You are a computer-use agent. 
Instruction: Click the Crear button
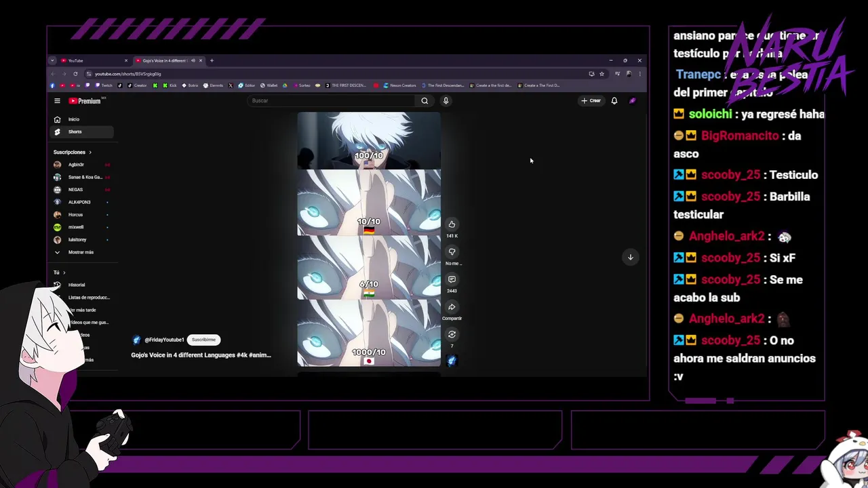(591, 101)
